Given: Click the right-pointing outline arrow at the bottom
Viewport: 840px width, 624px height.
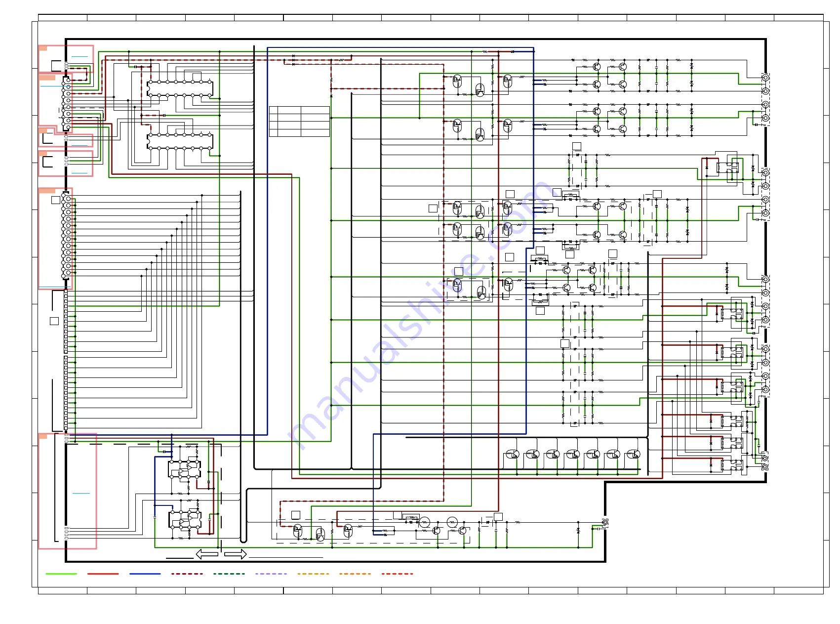Looking at the screenshot, I should (x=236, y=554).
